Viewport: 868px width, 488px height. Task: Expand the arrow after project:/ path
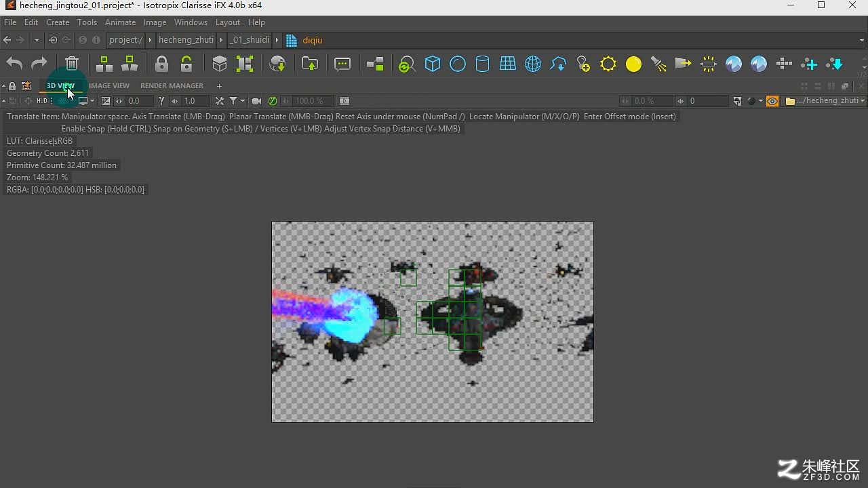(151, 40)
